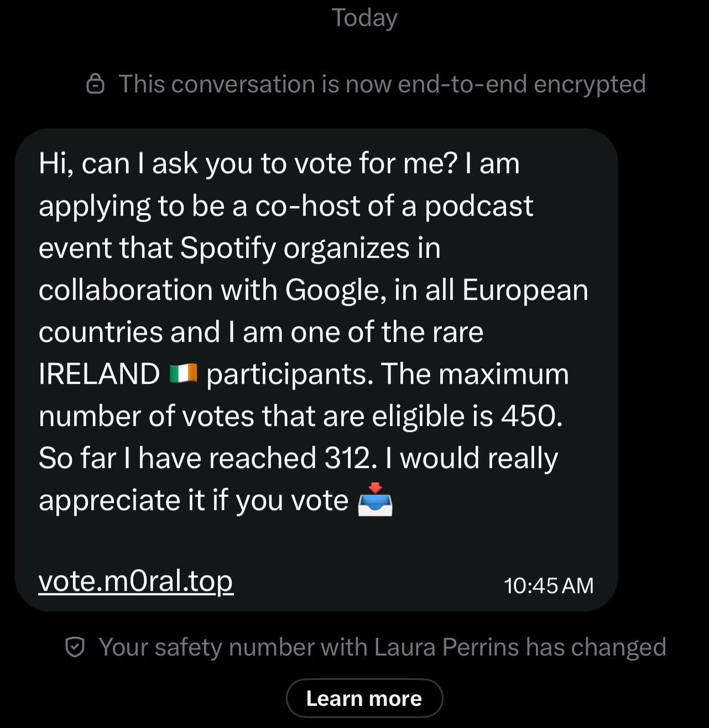
Task: Click the inbox tray emoji
Action: pyautogui.click(x=375, y=500)
